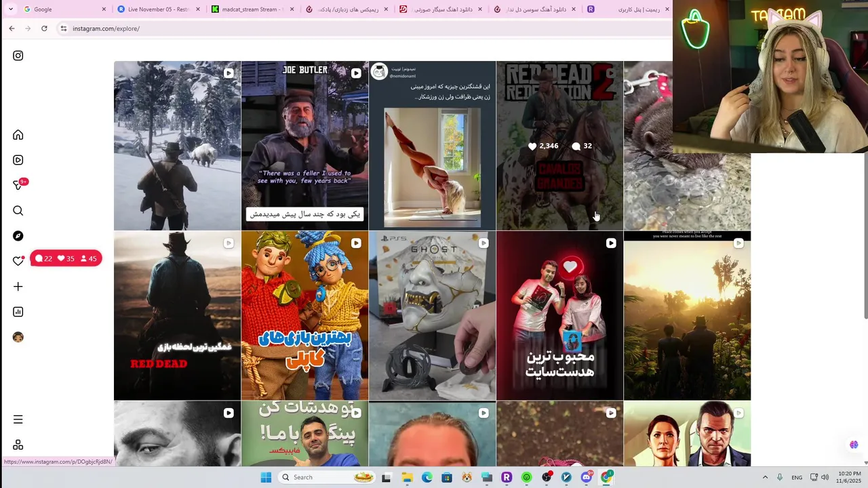Image resolution: width=868 pixels, height=488 pixels.
Task: Open the purple R Restream taskbar app
Action: click(x=507, y=477)
